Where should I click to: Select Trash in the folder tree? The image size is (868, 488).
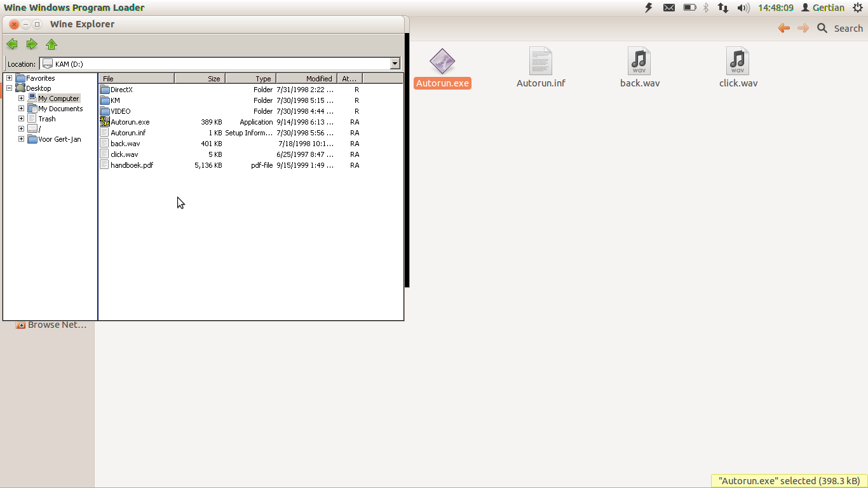46,119
